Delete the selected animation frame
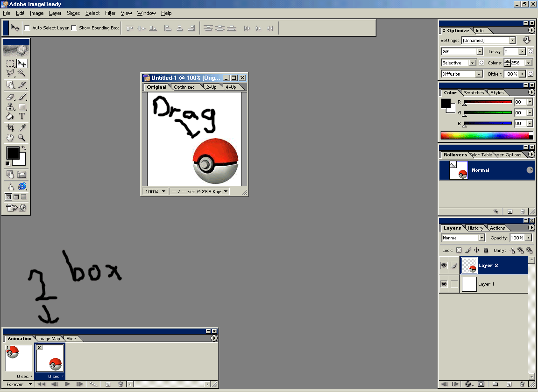The image size is (538, 392). (x=120, y=384)
